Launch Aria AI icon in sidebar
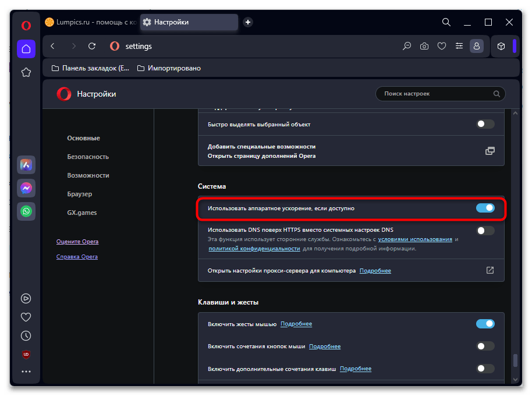This screenshot has width=532, height=396. (x=26, y=165)
